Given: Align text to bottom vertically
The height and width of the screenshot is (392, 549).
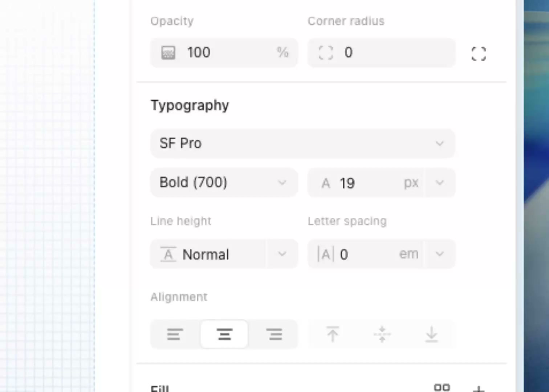Looking at the screenshot, I should (431, 334).
